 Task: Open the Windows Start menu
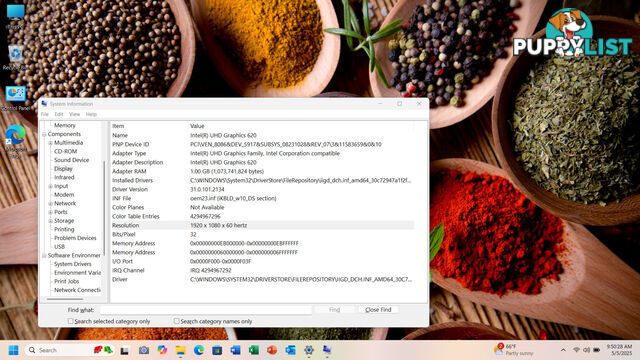point(13,350)
